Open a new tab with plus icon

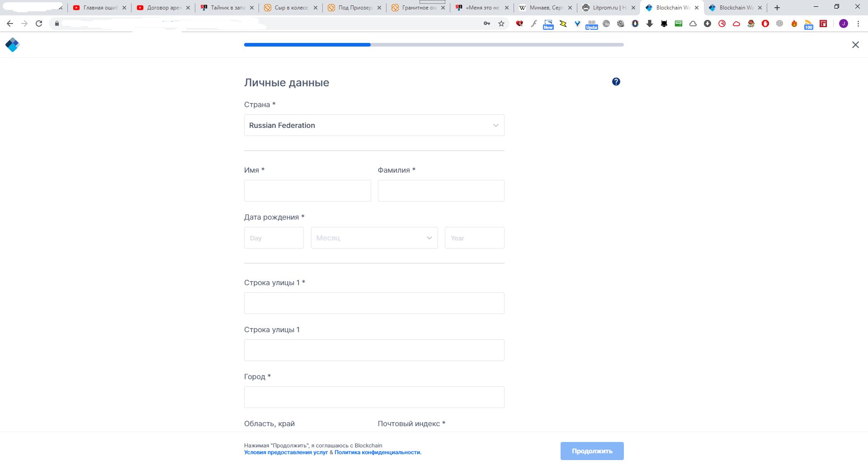coord(777,8)
